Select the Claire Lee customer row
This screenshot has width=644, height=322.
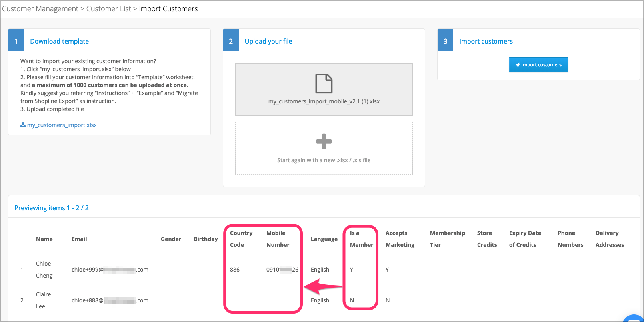(324, 300)
